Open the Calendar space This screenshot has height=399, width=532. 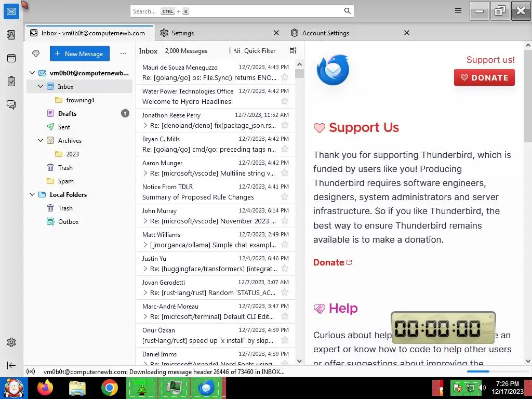coord(11,58)
